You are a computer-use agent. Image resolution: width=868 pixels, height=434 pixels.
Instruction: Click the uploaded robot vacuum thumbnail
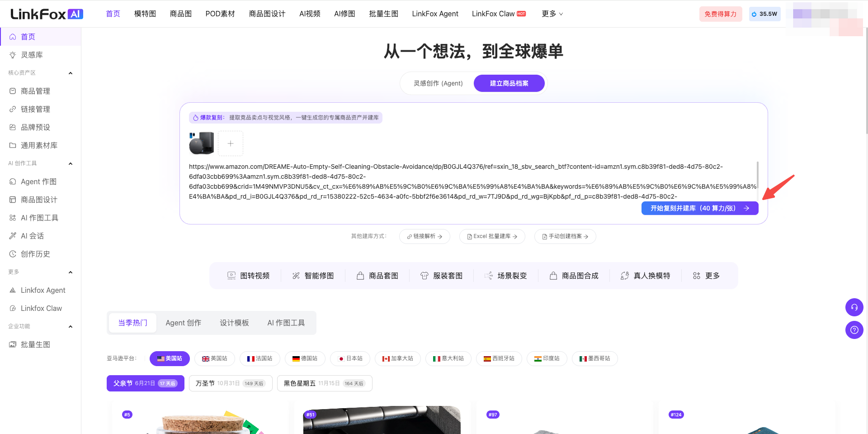point(202,143)
